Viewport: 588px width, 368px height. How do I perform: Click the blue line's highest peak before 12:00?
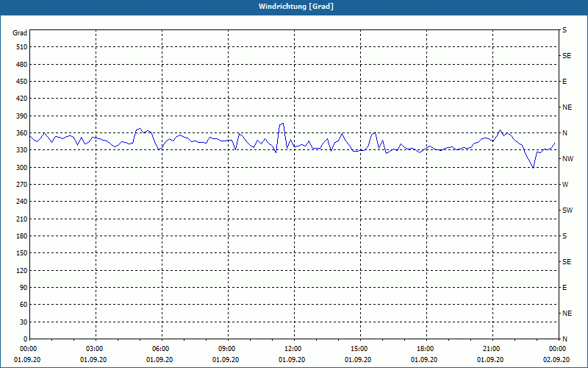(283, 123)
